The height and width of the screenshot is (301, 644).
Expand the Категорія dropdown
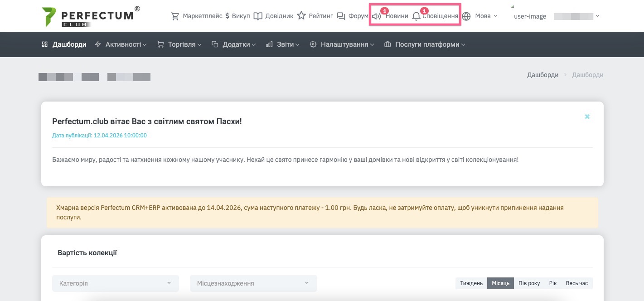[116, 283]
